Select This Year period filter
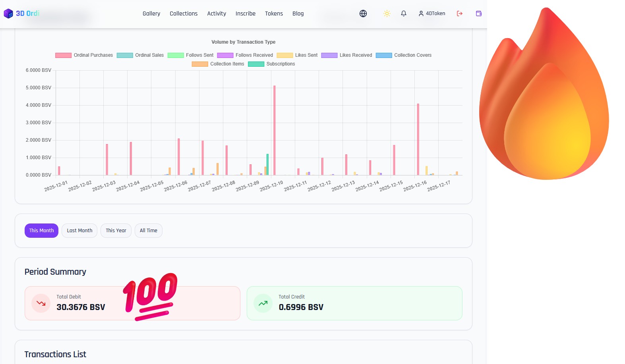Screen dimensions: 625x364 coord(116,231)
